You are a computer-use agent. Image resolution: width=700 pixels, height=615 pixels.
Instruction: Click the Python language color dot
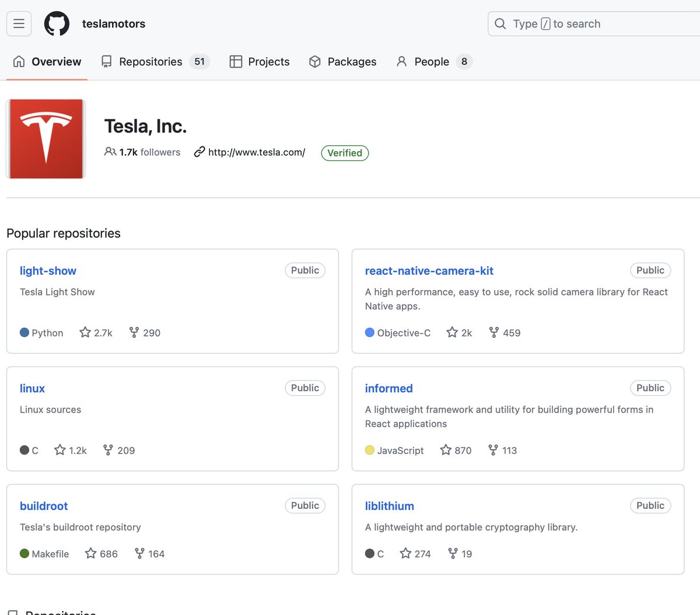[24, 333]
